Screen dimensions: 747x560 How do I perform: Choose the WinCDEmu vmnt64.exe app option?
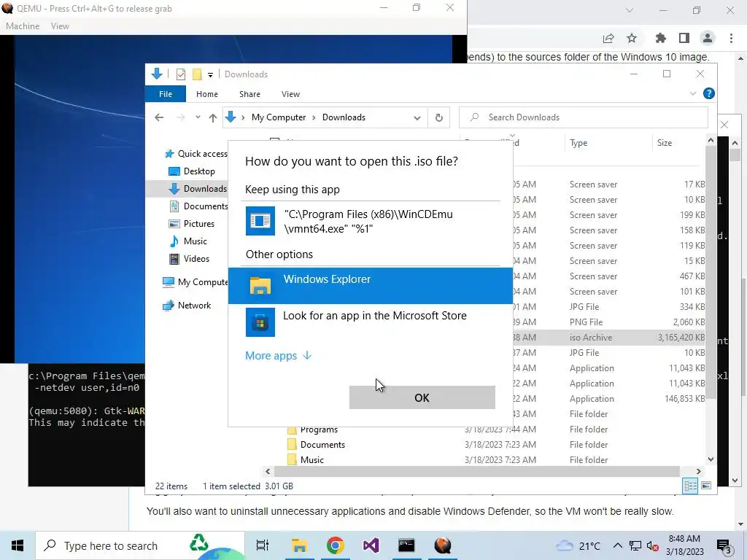(370, 221)
